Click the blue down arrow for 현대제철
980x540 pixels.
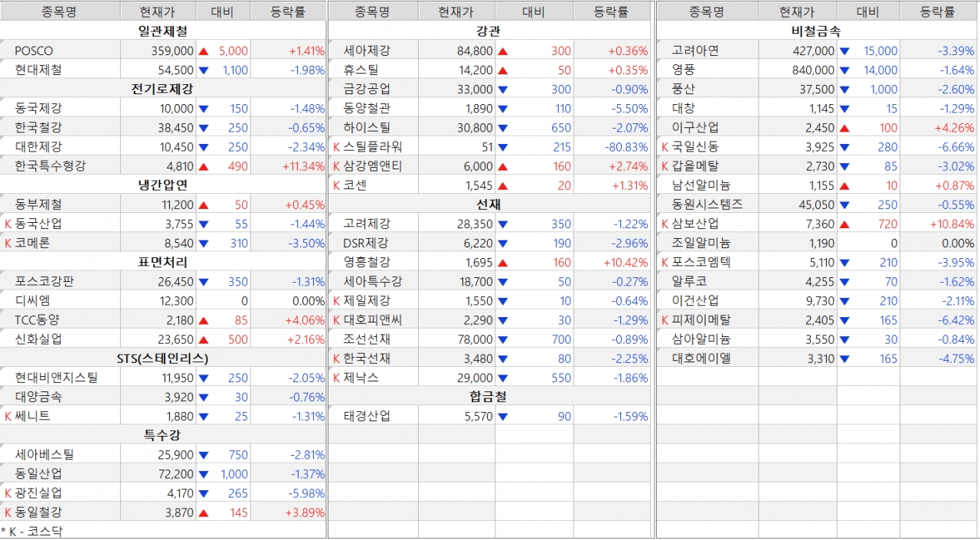(204, 70)
